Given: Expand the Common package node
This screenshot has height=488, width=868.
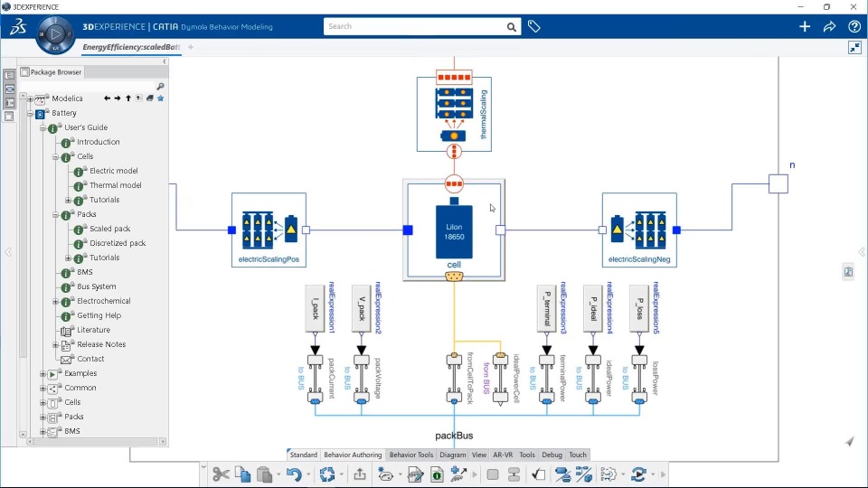Looking at the screenshot, I should (x=42, y=389).
